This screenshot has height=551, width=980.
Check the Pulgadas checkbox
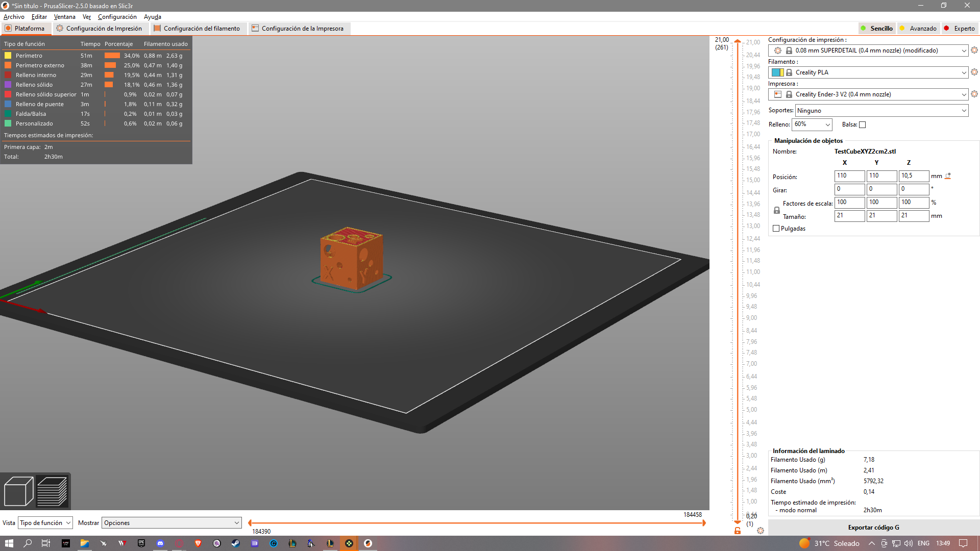click(776, 229)
